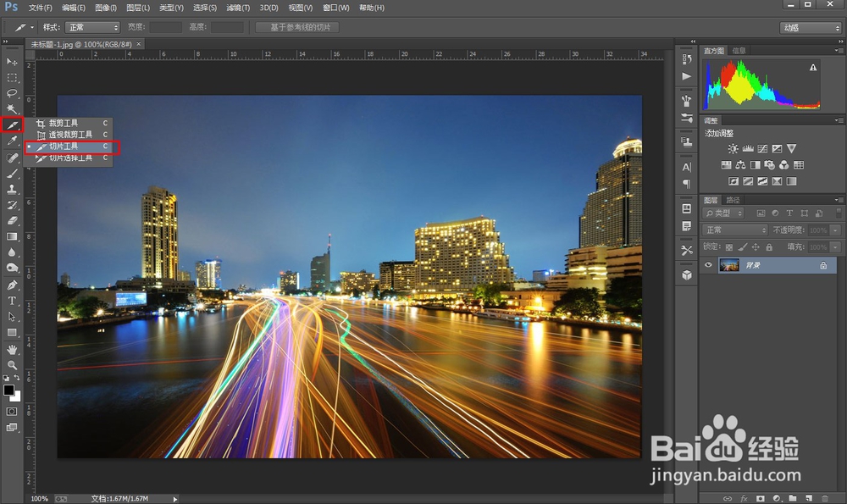Open the 文件(F) menu

click(x=41, y=8)
